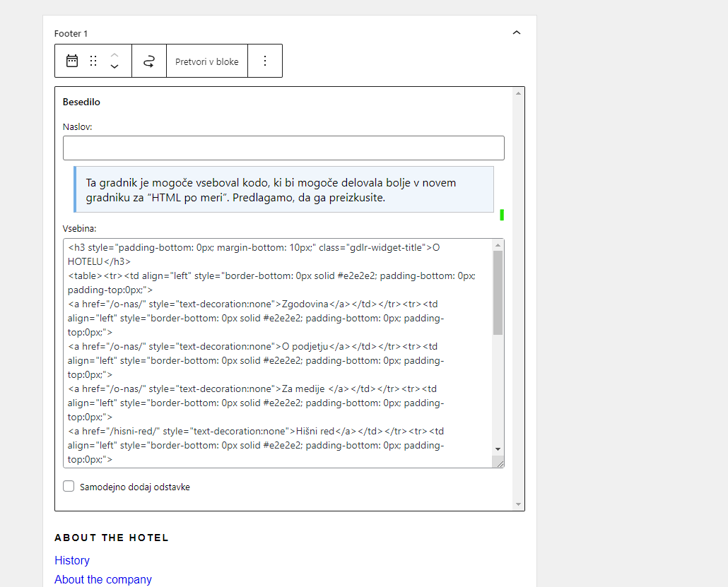Click the textarea resize grip corner
Screen dimensions: 728x587
pos(500,463)
